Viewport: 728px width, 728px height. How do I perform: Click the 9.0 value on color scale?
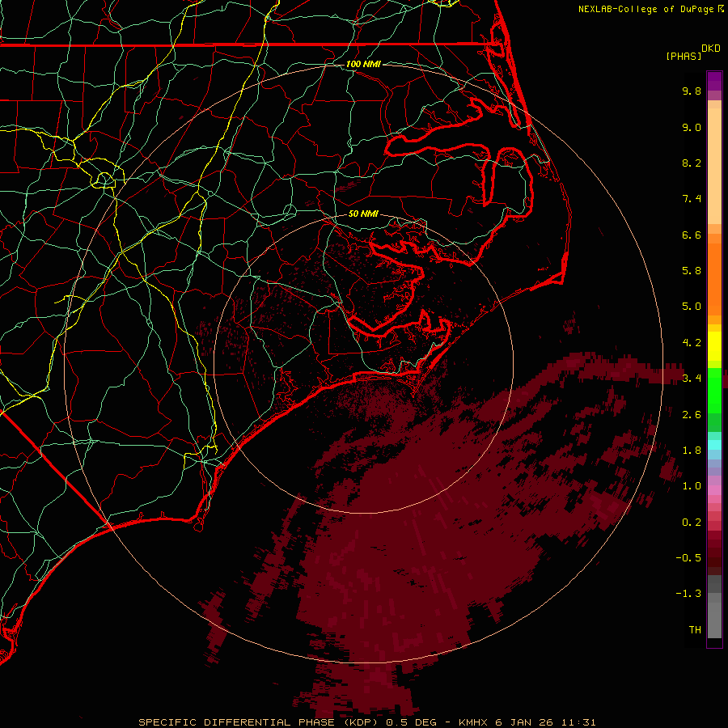(x=692, y=127)
